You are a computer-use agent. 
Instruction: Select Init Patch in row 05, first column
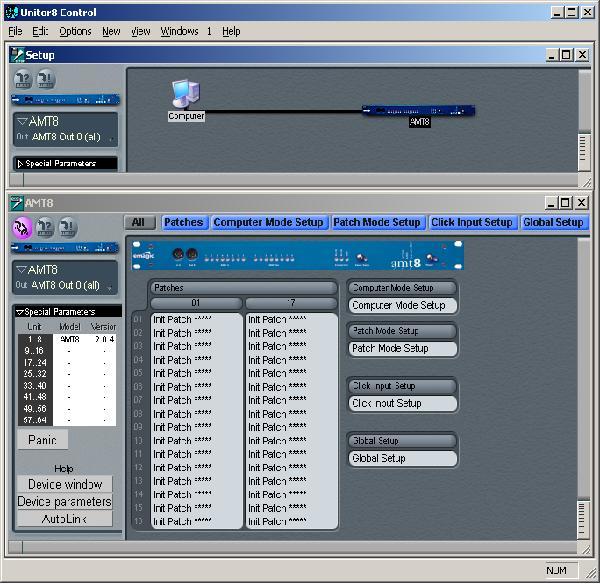pyautogui.click(x=197, y=373)
